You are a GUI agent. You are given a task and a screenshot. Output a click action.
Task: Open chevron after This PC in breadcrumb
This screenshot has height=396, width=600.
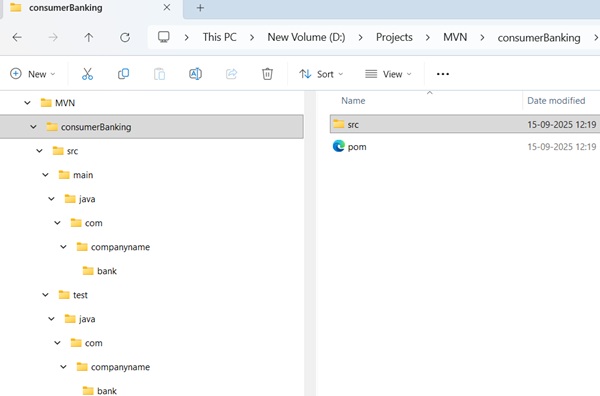[252, 37]
